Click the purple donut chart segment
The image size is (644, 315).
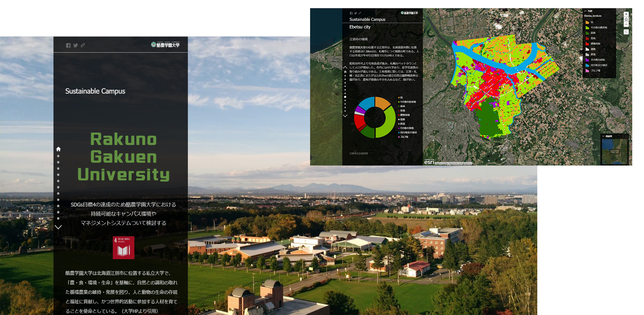[x=359, y=110]
